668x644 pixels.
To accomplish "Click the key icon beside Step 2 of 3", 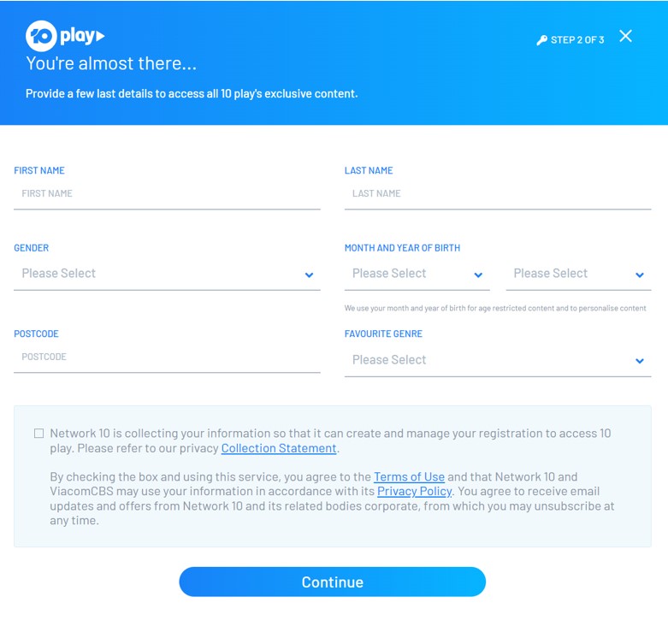I will tap(541, 40).
